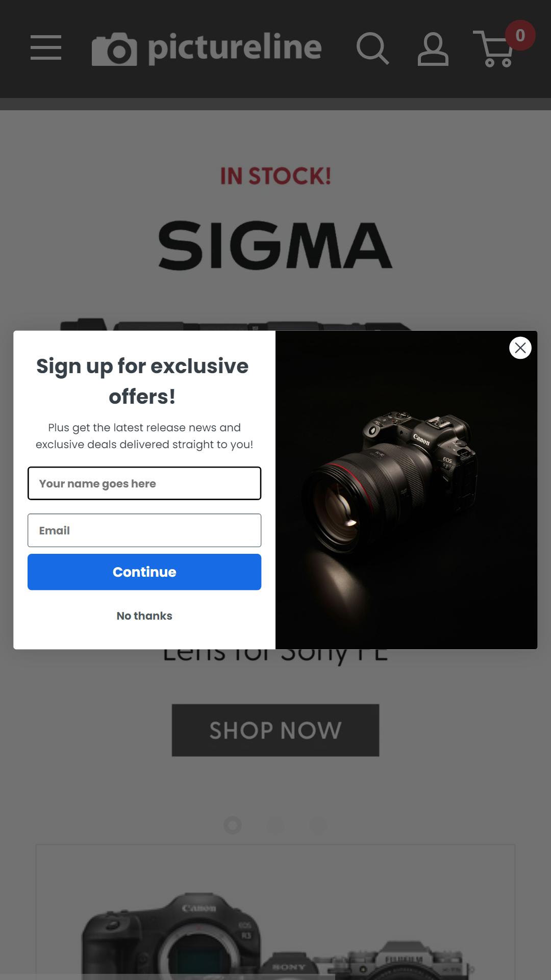Open the hamburger navigation menu
Screen dimensions: 551x980
click(x=46, y=47)
